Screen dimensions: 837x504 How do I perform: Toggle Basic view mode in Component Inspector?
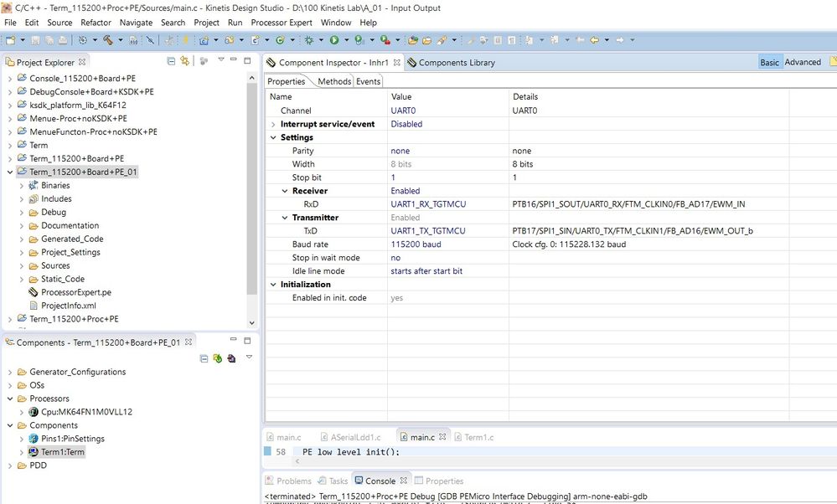770,63
